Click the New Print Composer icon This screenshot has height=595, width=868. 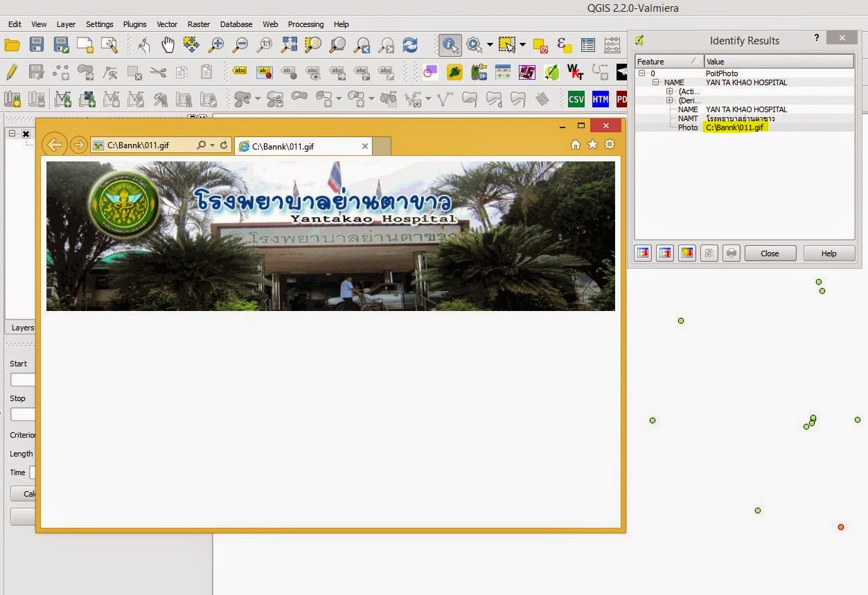pyautogui.click(x=85, y=46)
